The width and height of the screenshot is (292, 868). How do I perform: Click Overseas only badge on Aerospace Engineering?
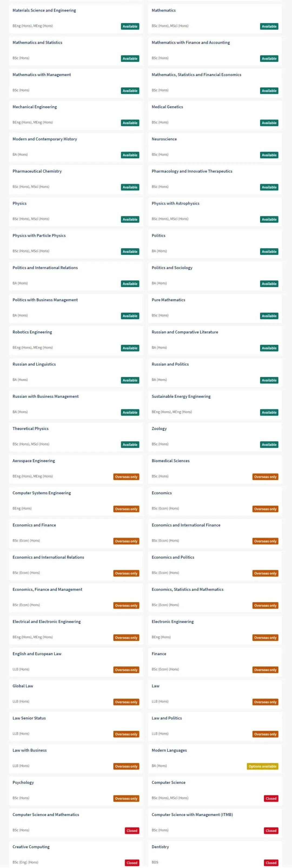(126, 477)
